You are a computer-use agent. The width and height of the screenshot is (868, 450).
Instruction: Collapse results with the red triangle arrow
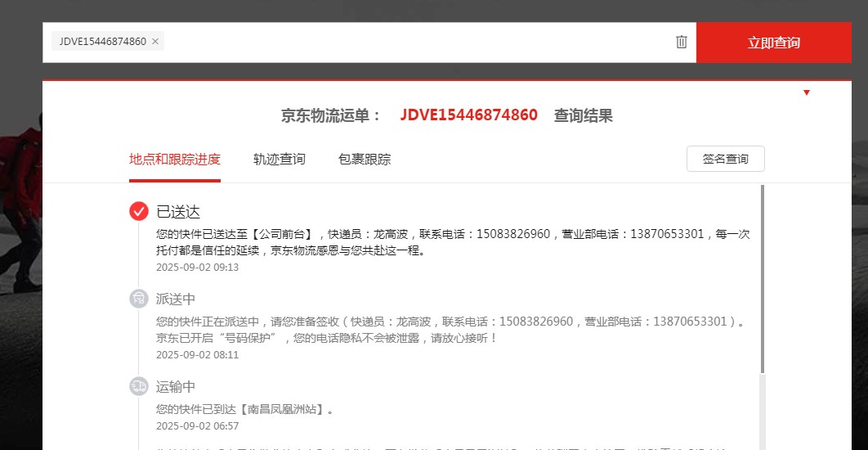[x=807, y=92]
